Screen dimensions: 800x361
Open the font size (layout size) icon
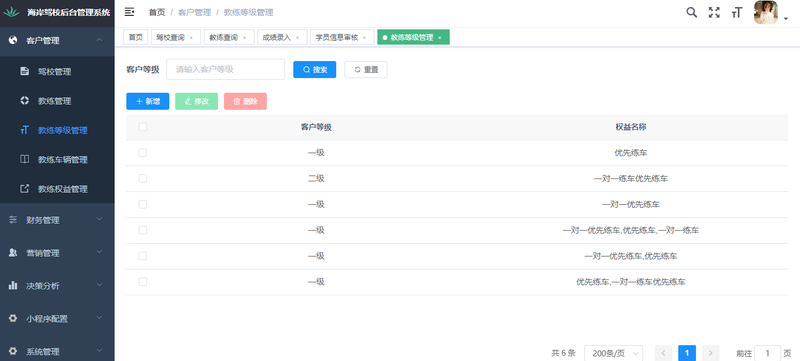736,13
